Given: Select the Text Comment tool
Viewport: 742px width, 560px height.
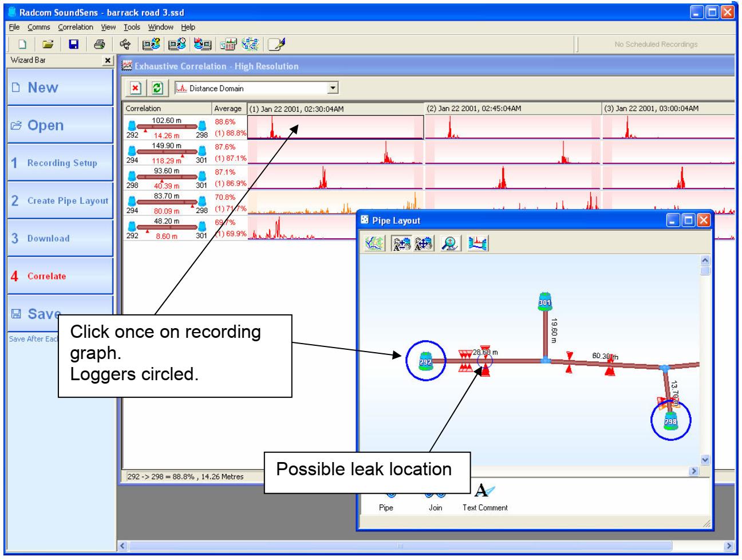Looking at the screenshot, I should coord(484,497).
